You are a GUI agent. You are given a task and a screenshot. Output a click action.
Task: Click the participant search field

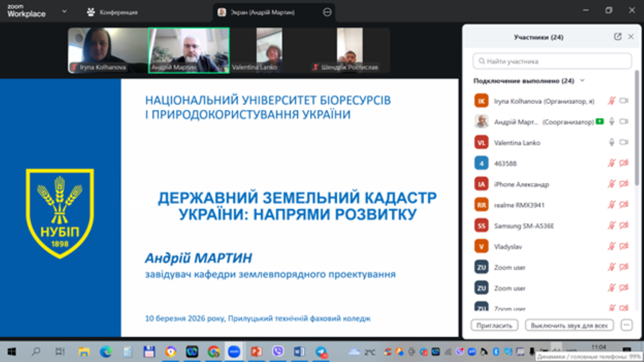point(552,61)
